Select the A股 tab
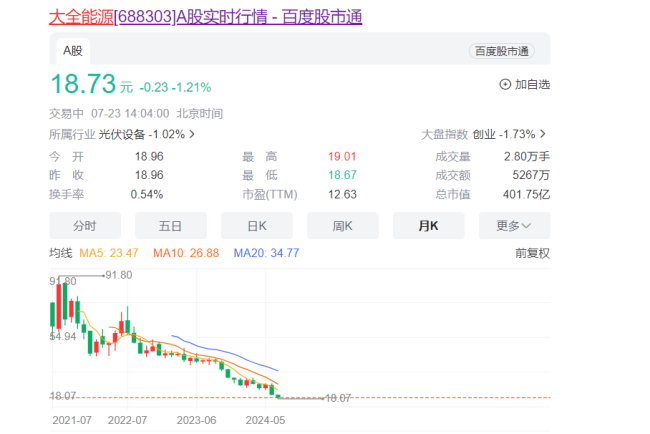The height and width of the screenshot is (434, 650). point(73,51)
